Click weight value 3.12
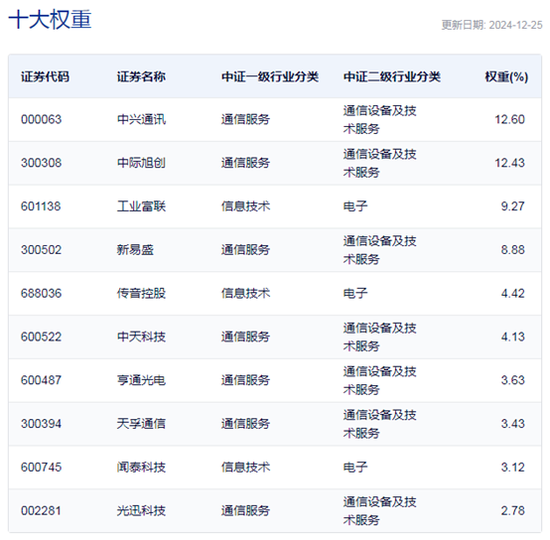This screenshot has height=540, width=550. pyautogui.click(x=512, y=467)
